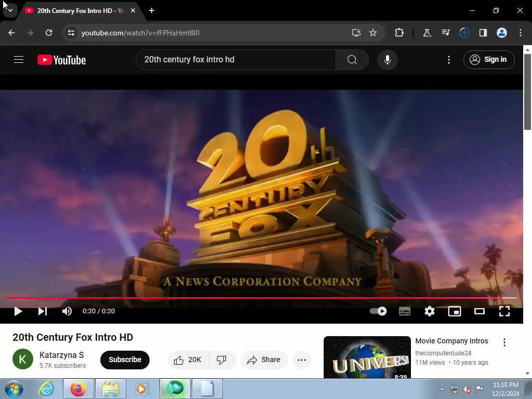Close the 20th Century Fox tab

[x=133, y=11]
